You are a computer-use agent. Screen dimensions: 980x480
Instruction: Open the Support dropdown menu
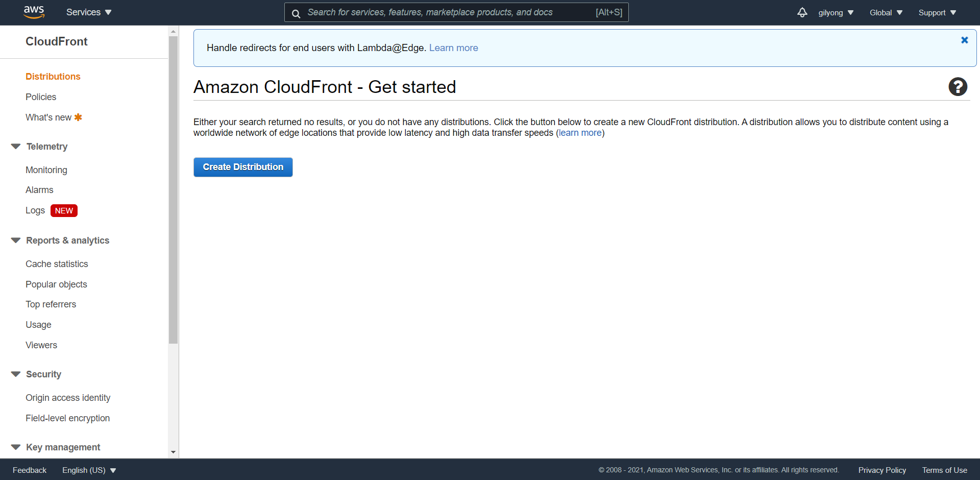[x=937, y=13]
